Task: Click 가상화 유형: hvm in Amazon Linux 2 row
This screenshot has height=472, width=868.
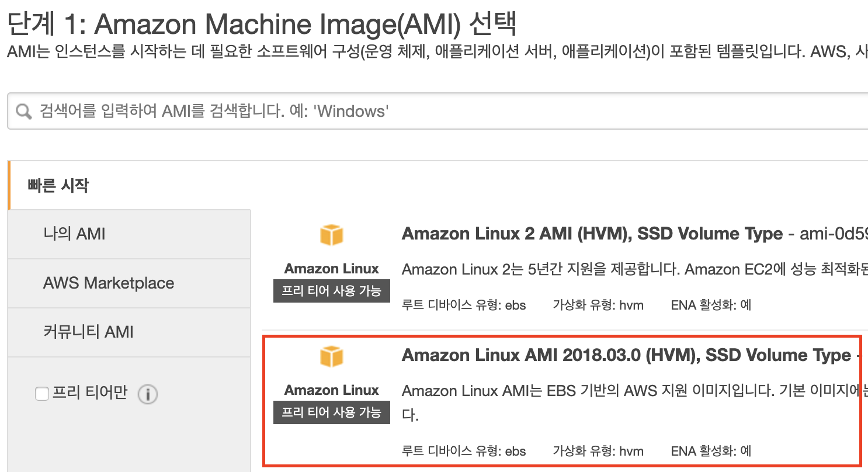Action: click(x=598, y=305)
